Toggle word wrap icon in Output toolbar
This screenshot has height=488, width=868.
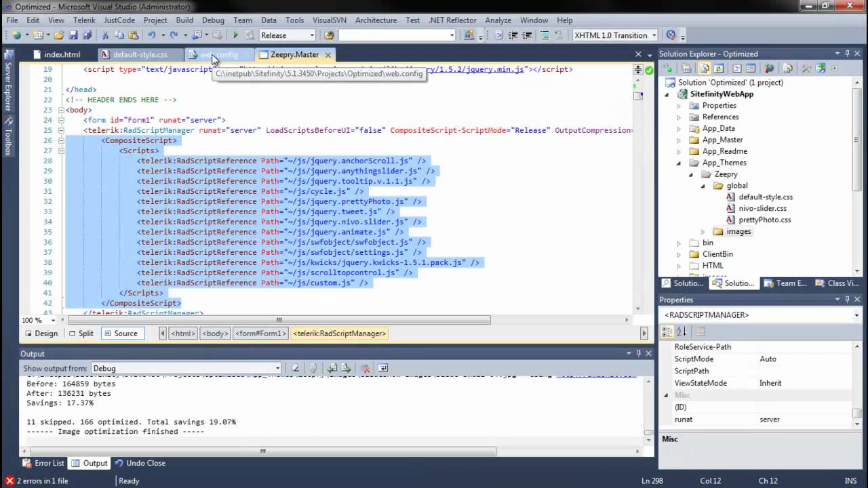pyautogui.click(x=383, y=368)
